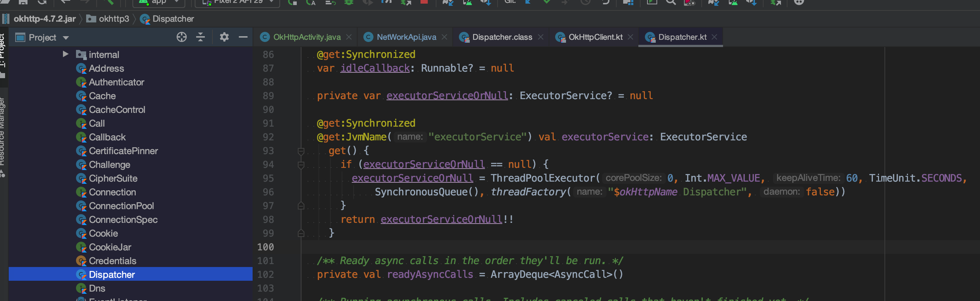The height and width of the screenshot is (301, 980).
Task: Start debugging with the green bug icon
Action: click(349, 2)
